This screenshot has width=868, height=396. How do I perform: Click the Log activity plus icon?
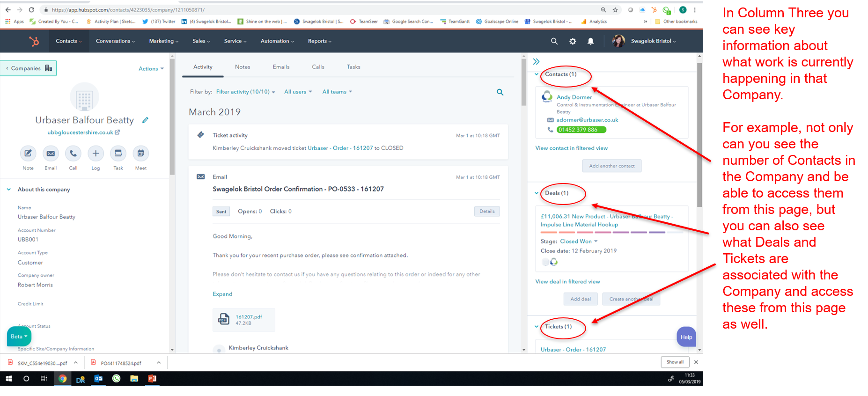(x=96, y=153)
